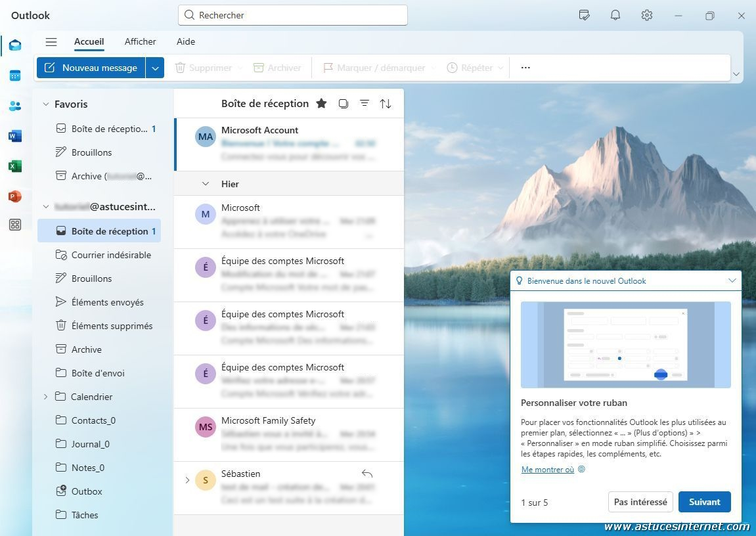This screenshot has height=536, width=756.
Task: Open the Contacts_0 folder
Action: click(x=99, y=420)
